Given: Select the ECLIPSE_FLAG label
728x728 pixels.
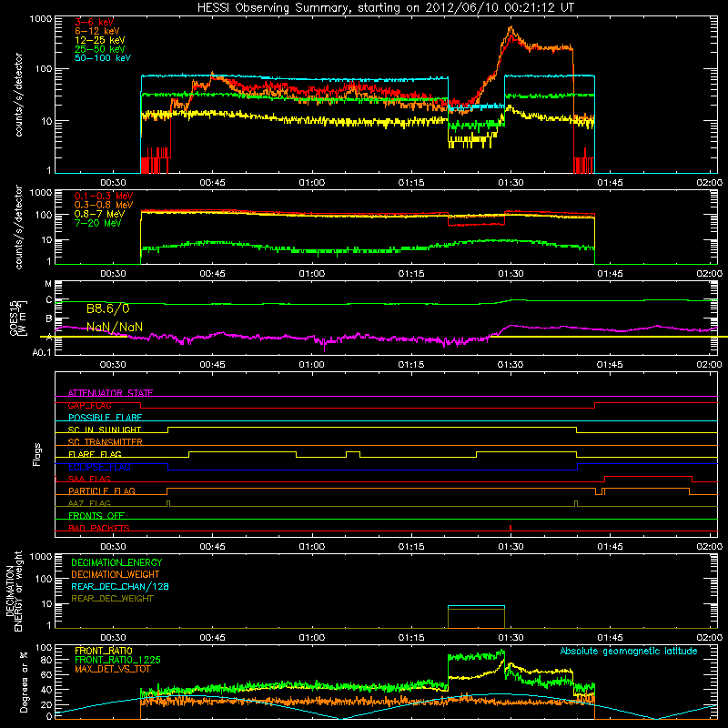Looking at the screenshot, I should [99, 467].
